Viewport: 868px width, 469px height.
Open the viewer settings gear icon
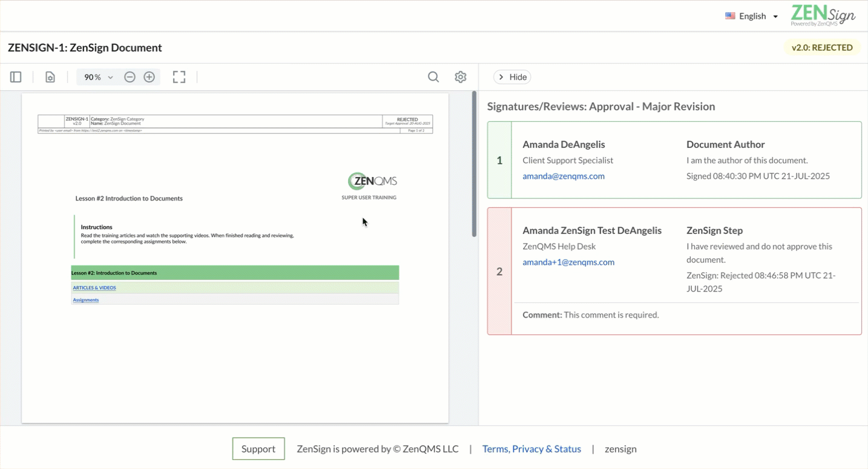[x=461, y=77]
